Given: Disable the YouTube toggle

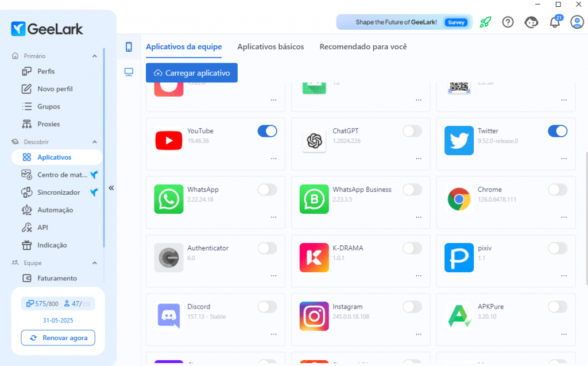Looking at the screenshot, I should click(268, 131).
